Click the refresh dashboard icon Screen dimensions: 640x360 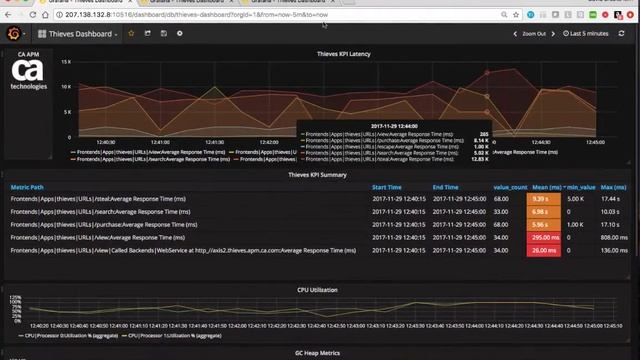[x=621, y=33]
